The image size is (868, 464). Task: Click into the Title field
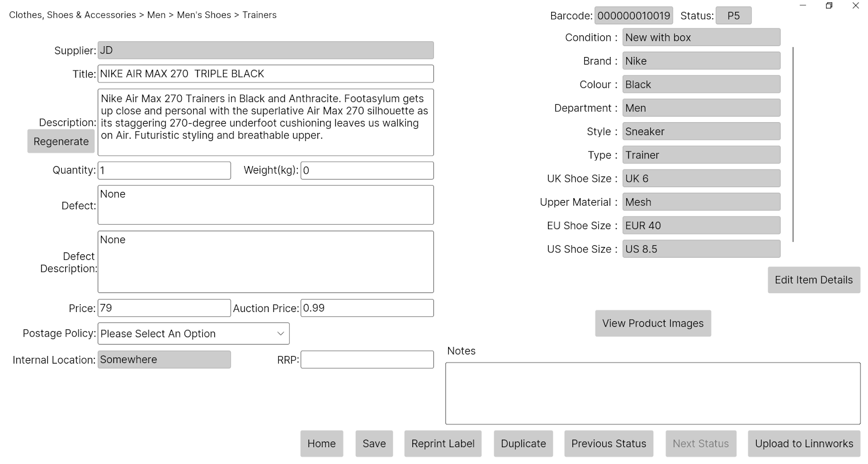265,74
